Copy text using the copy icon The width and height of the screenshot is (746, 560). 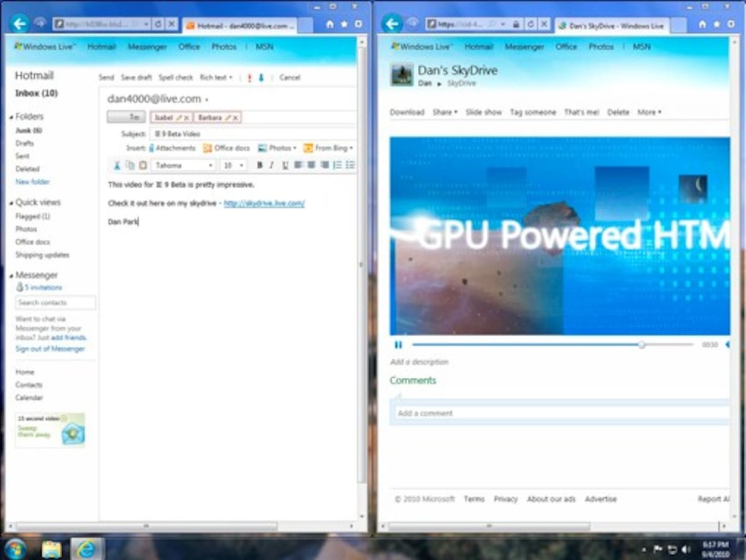coord(130,165)
